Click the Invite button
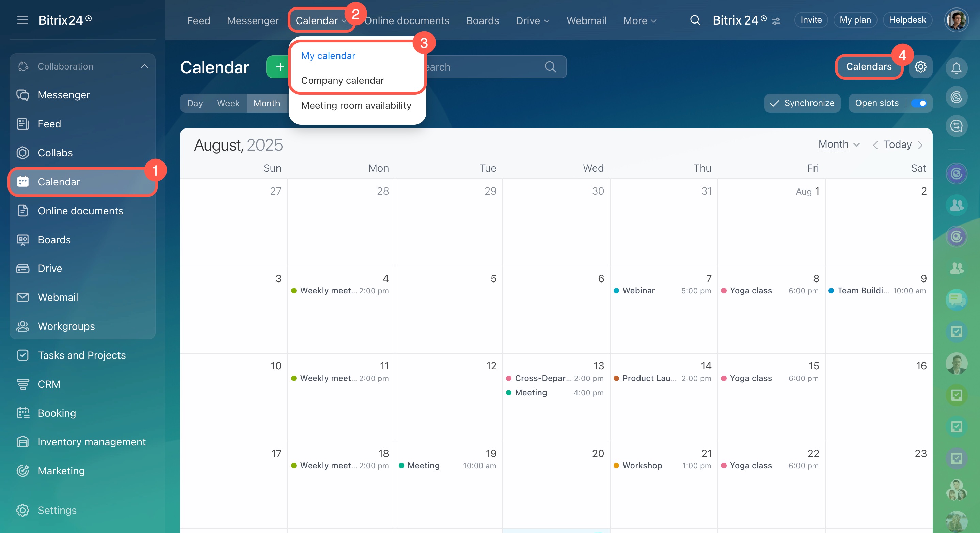This screenshot has height=533, width=980. pyautogui.click(x=811, y=20)
